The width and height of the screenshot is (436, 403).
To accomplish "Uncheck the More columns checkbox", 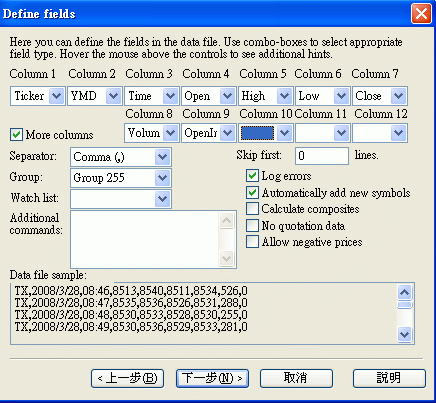I will coord(16,135).
